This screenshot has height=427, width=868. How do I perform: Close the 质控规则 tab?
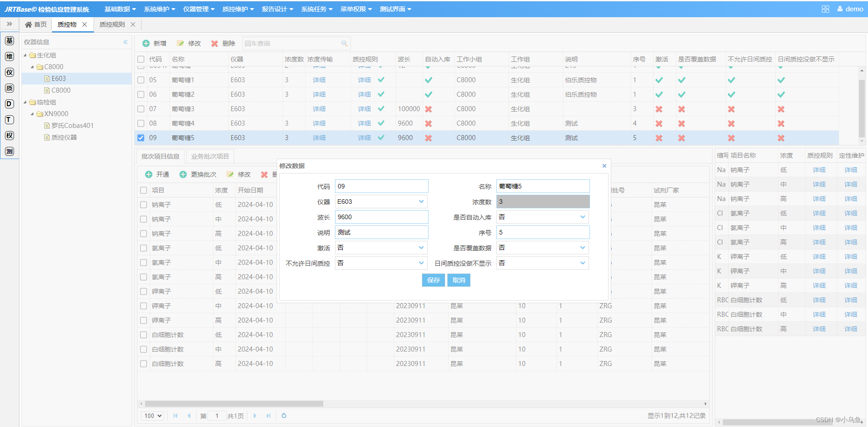133,24
